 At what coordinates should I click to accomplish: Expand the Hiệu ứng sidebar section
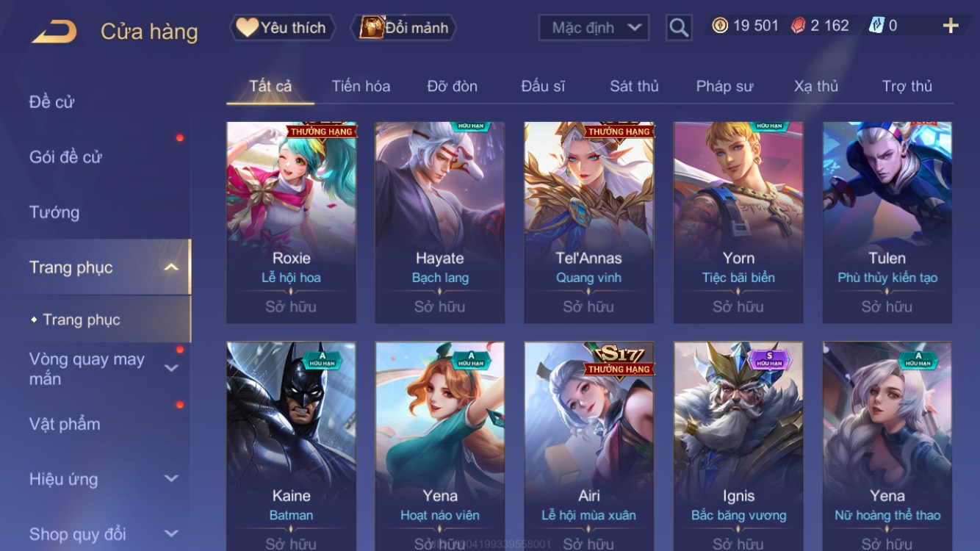[171, 478]
